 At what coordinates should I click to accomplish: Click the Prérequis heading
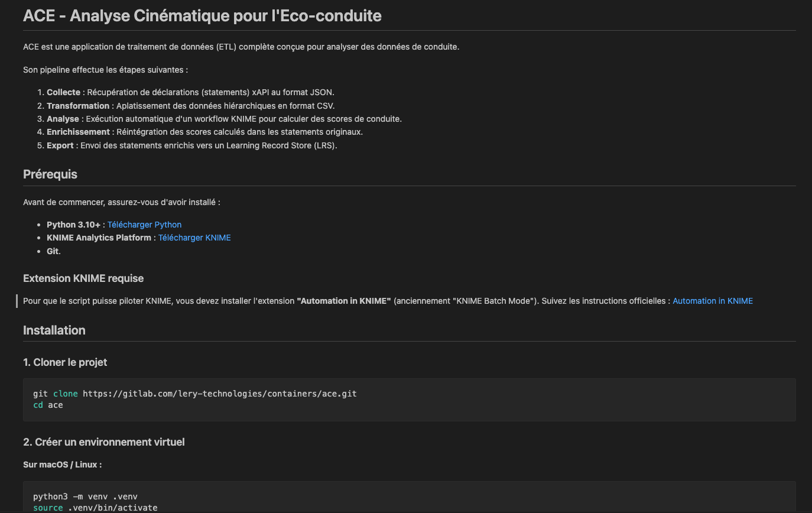[50, 174]
